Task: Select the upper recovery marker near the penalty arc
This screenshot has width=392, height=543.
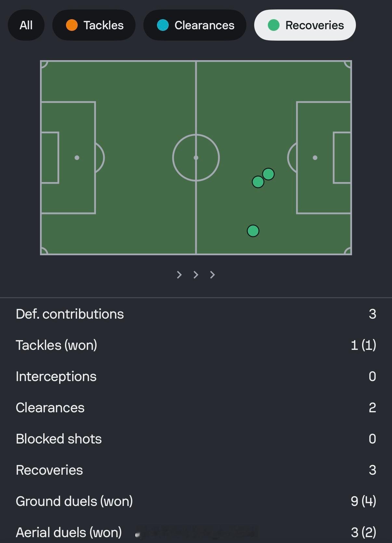Action: point(268,174)
